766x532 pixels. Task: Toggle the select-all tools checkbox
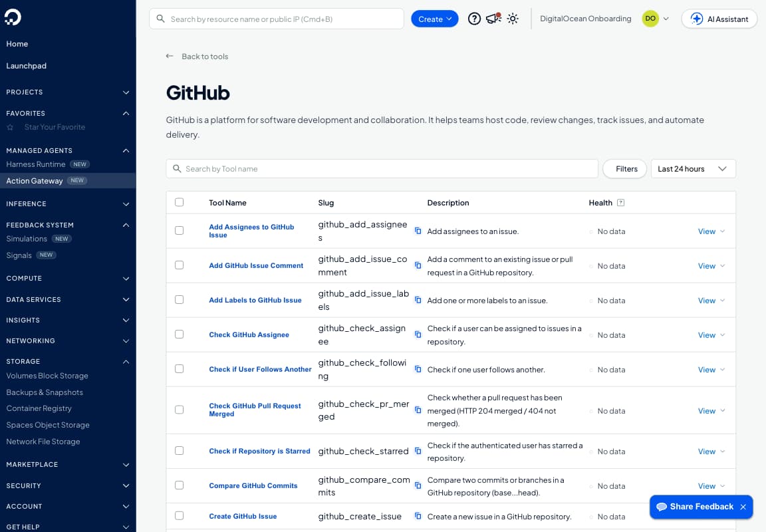point(180,202)
